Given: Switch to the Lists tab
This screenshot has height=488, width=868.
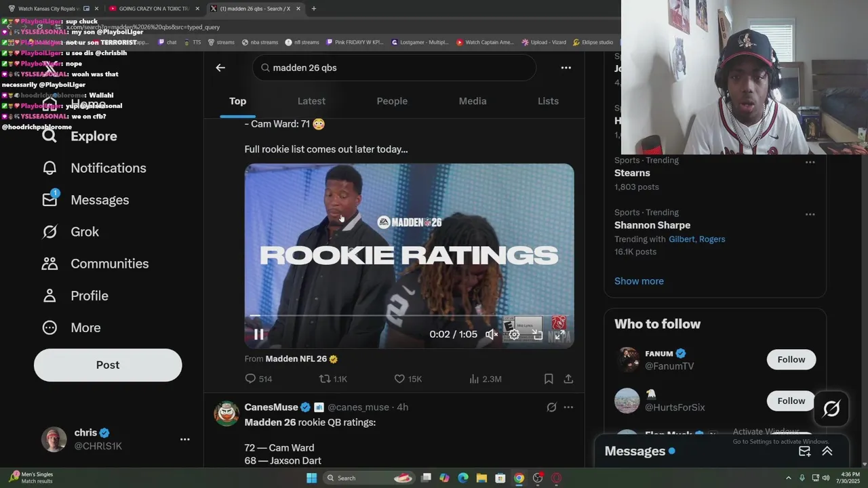Looking at the screenshot, I should pyautogui.click(x=548, y=101).
